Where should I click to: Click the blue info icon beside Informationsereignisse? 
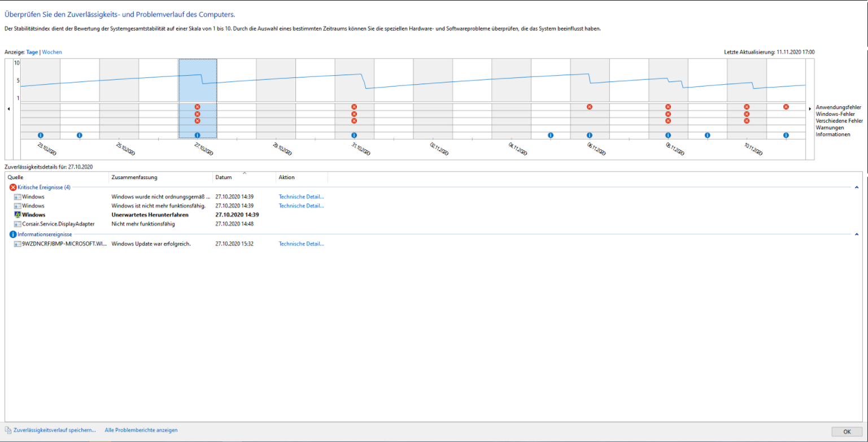[13, 234]
